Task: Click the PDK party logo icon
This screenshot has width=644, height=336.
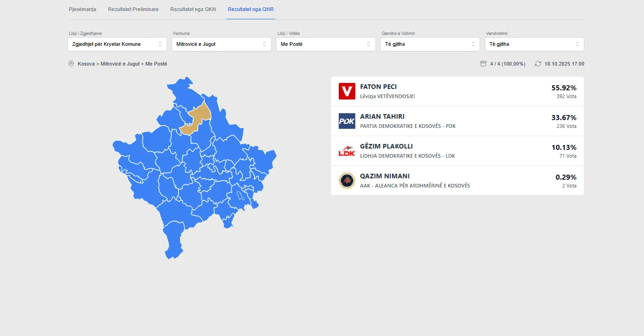Action: point(347,121)
